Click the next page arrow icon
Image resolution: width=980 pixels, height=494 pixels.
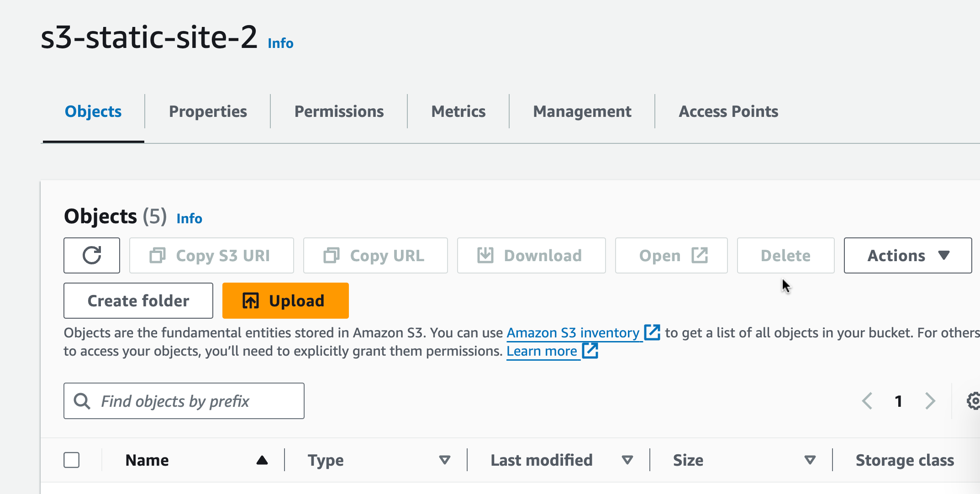[x=930, y=401]
